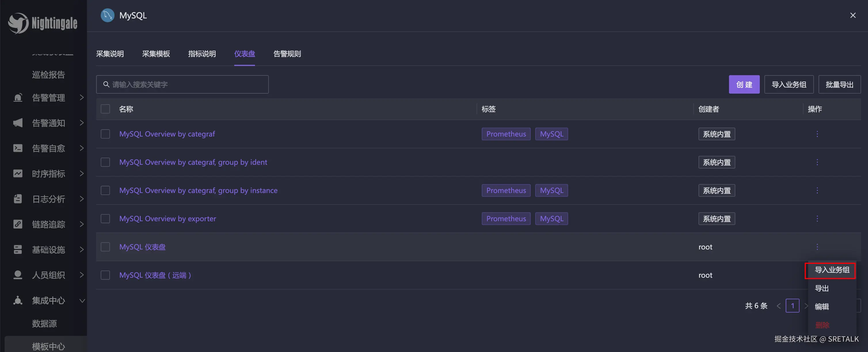This screenshot has height=352, width=868.
Task: Switch to the 告警规则 tab
Action: 287,54
